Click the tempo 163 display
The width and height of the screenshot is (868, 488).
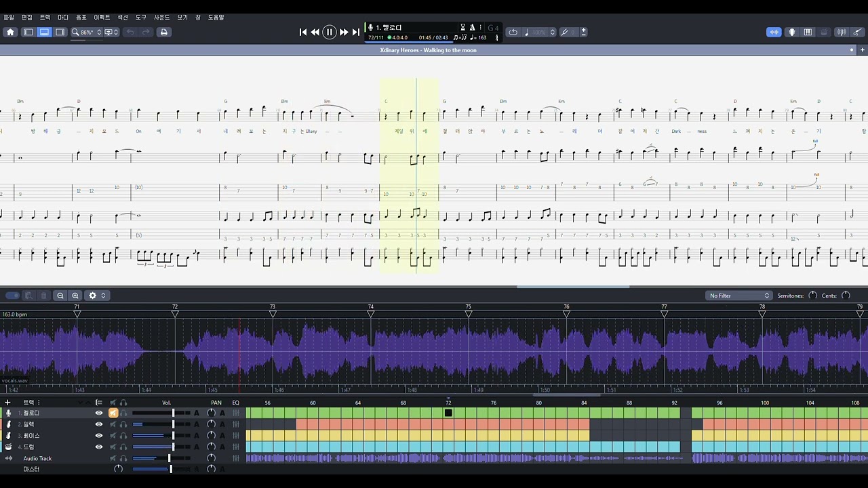tap(479, 37)
